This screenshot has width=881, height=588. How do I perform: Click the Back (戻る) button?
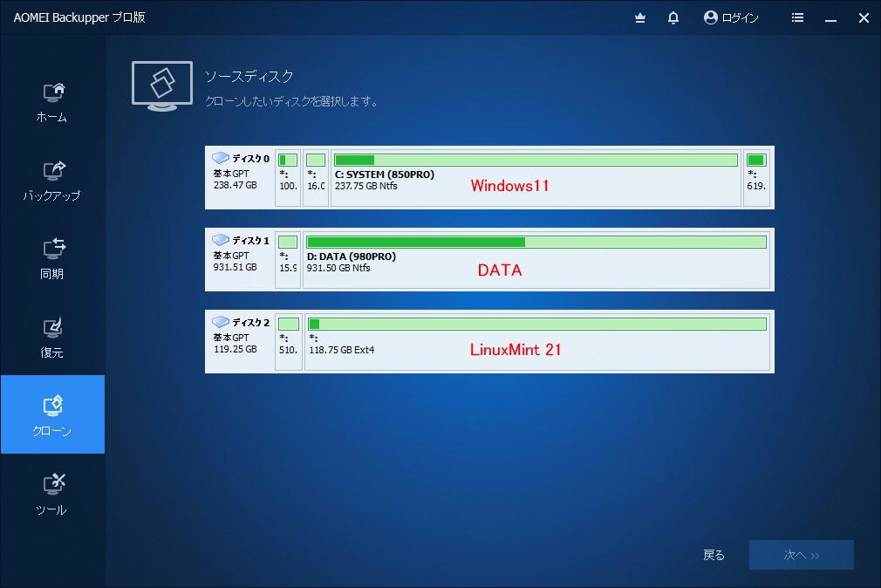point(714,555)
